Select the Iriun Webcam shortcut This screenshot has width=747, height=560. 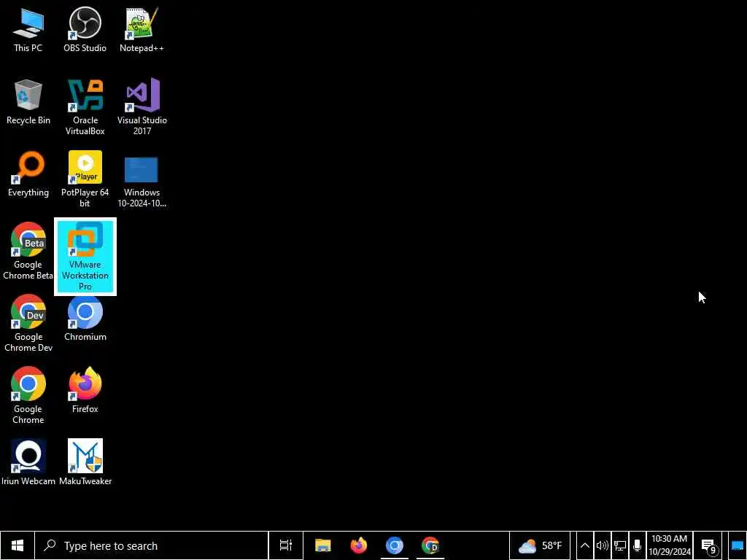point(28,463)
